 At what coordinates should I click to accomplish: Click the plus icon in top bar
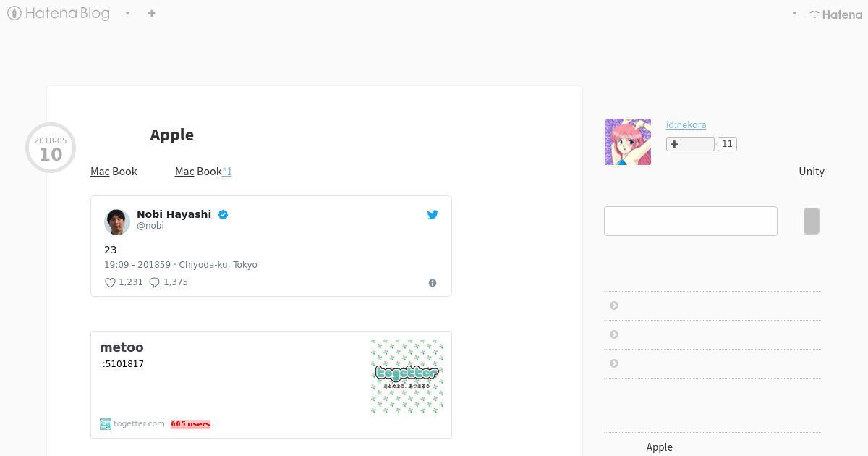151,13
